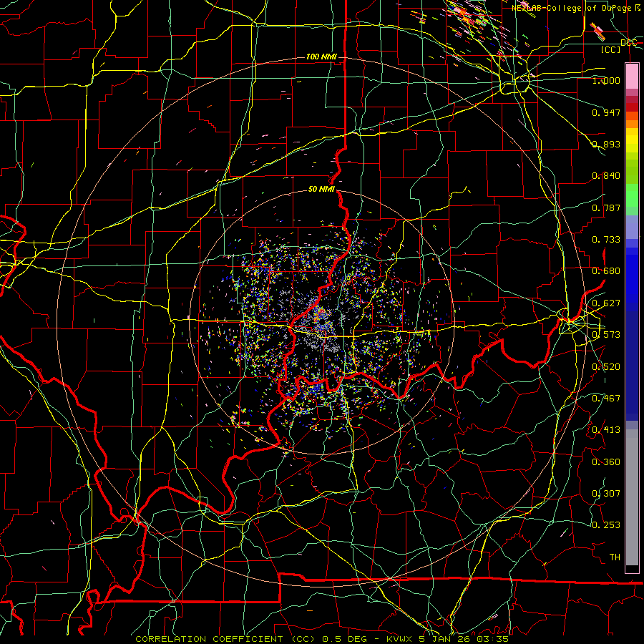Click the TH threshold legend label
The image size is (644, 644).
pos(615,557)
